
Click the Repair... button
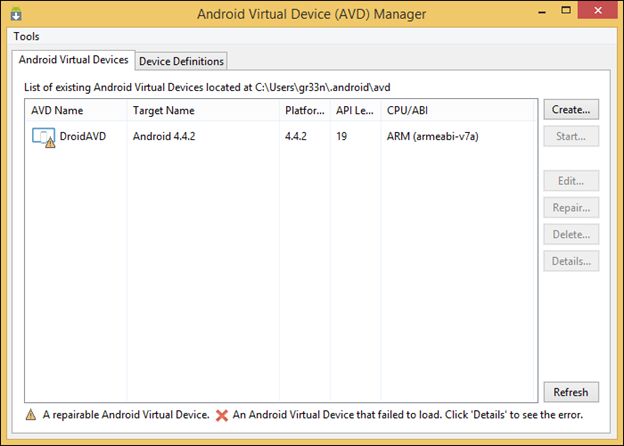[x=571, y=208]
